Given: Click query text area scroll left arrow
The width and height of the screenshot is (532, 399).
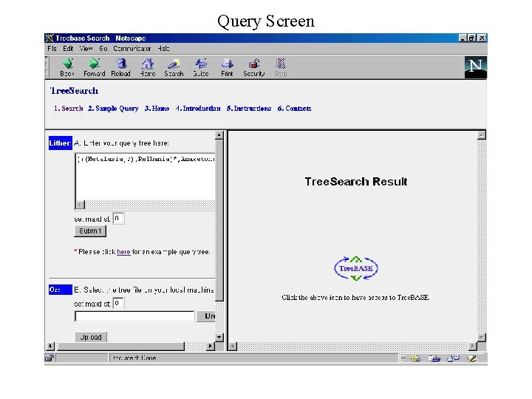Looking at the screenshot, I should [81, 205].
